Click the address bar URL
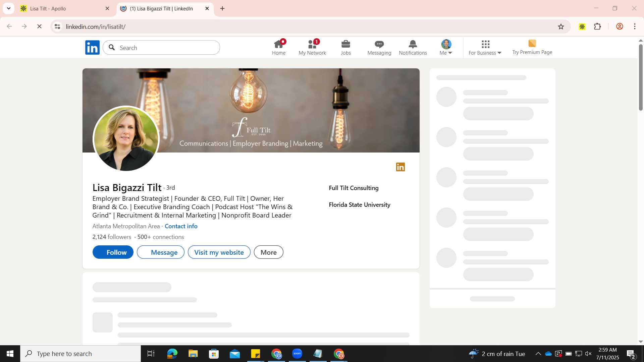 tap(96, 27)
